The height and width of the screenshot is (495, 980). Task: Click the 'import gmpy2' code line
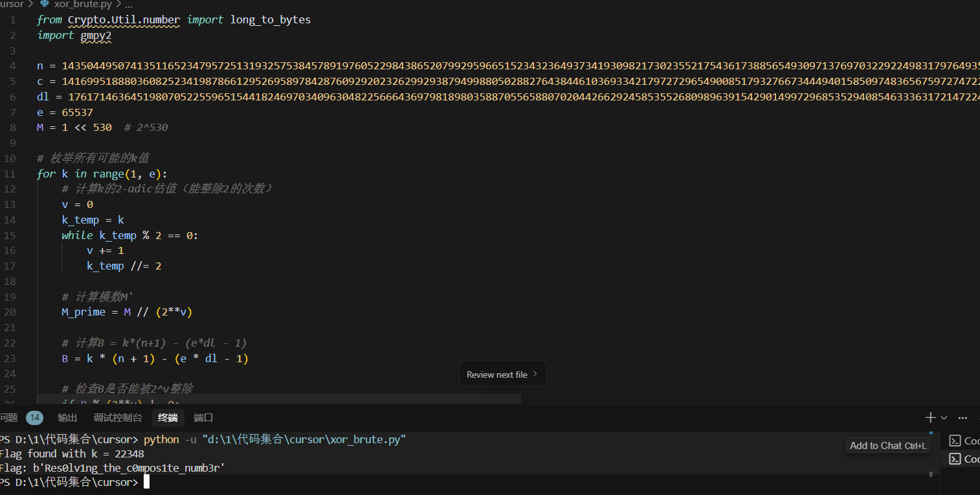pyautogui.click(x=74, y=36)
